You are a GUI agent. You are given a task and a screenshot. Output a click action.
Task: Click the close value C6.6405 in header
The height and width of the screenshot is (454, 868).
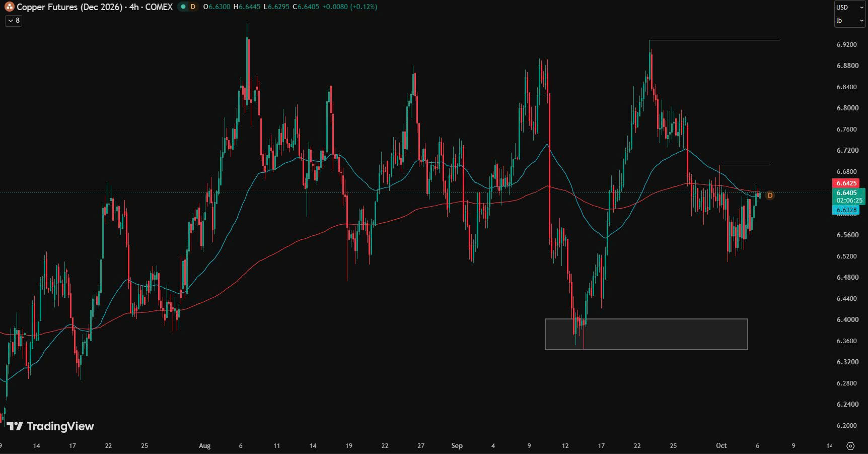306,7
